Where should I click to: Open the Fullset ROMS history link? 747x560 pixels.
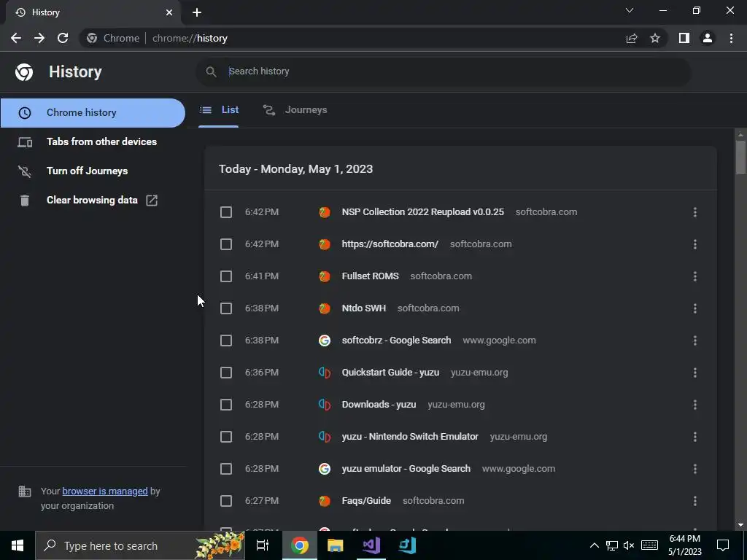click(x=370, y=276)
